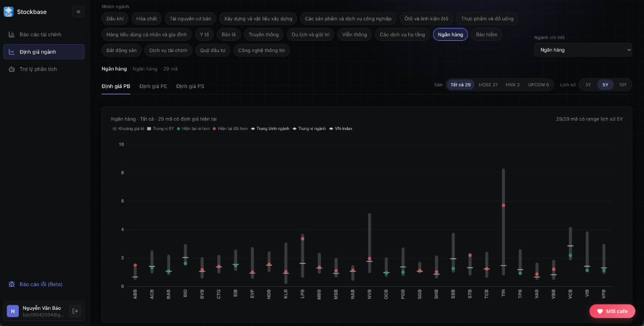The width and height of the screenshot is (644, 326).
Task: Filter by HOSE 21 exchange
Action: pos(488,85)
